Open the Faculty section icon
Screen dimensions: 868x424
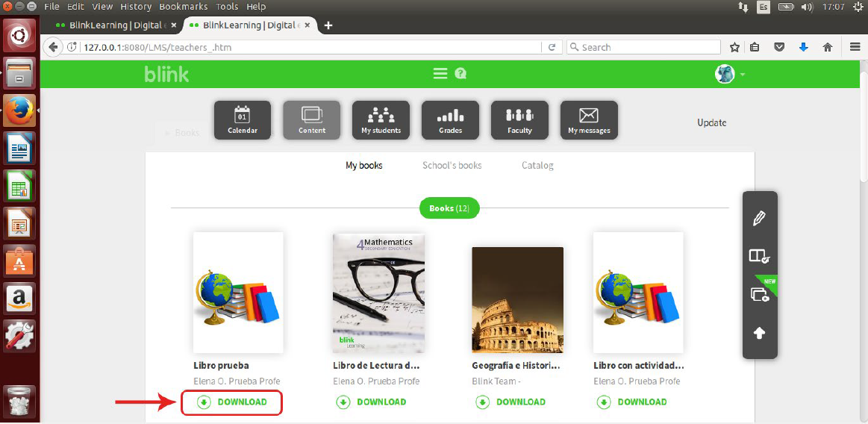519,120
